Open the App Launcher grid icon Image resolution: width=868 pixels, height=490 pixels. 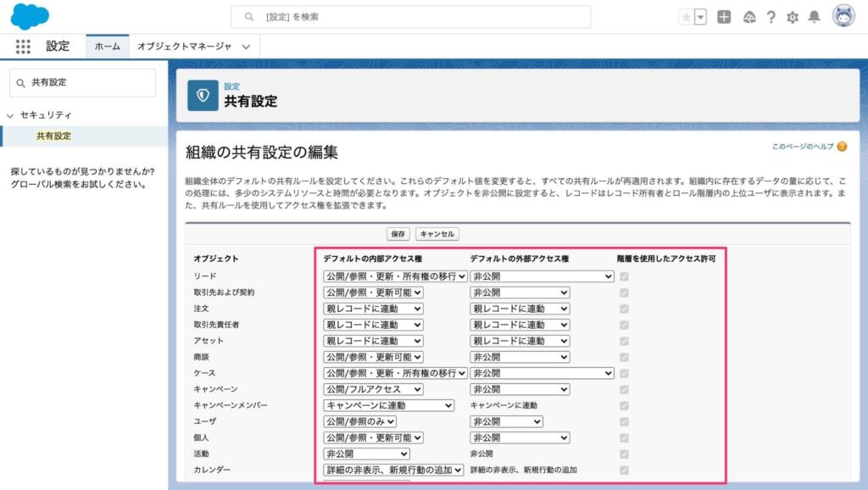tap(23, 47)
